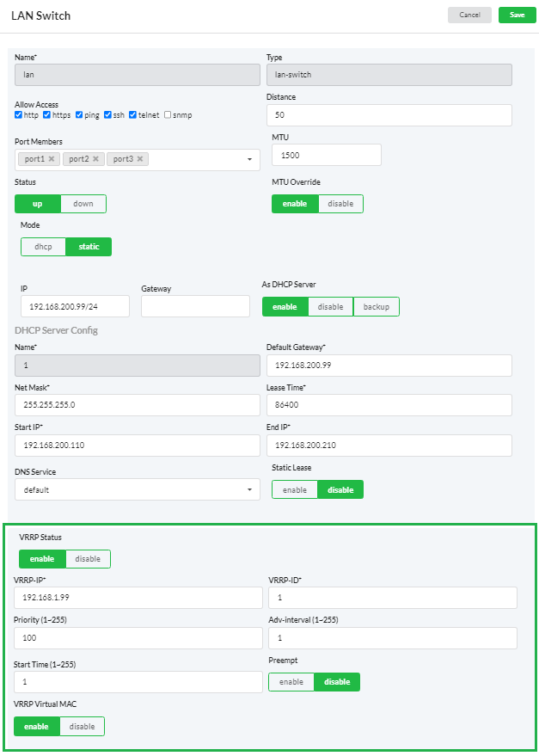Save the LAN Switch configuration
This screenshot has height=756, width=539.
coord(517,15)
